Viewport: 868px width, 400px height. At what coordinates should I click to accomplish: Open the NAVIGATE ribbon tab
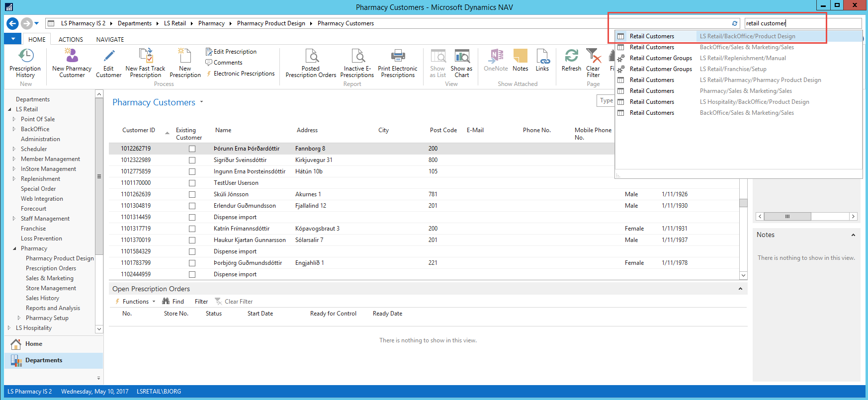tap(110, 40)
